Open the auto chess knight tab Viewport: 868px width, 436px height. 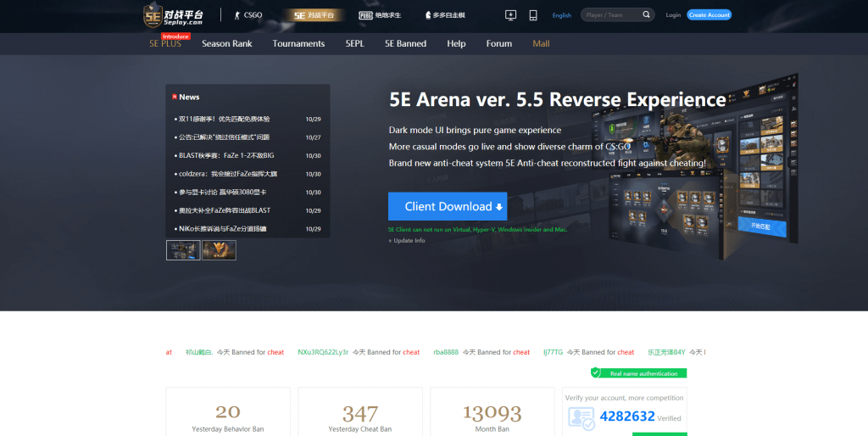[x=445, y=15]
